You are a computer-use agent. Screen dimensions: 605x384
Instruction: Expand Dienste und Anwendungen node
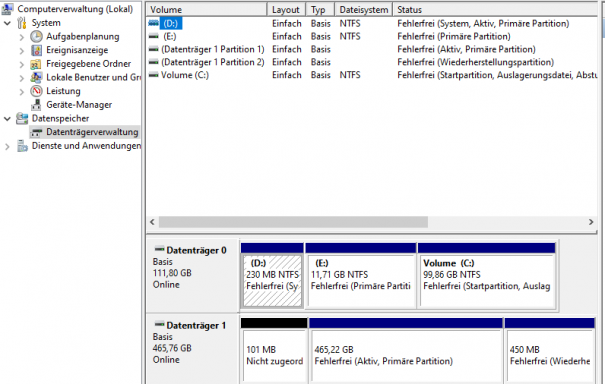tap(7, 146)
